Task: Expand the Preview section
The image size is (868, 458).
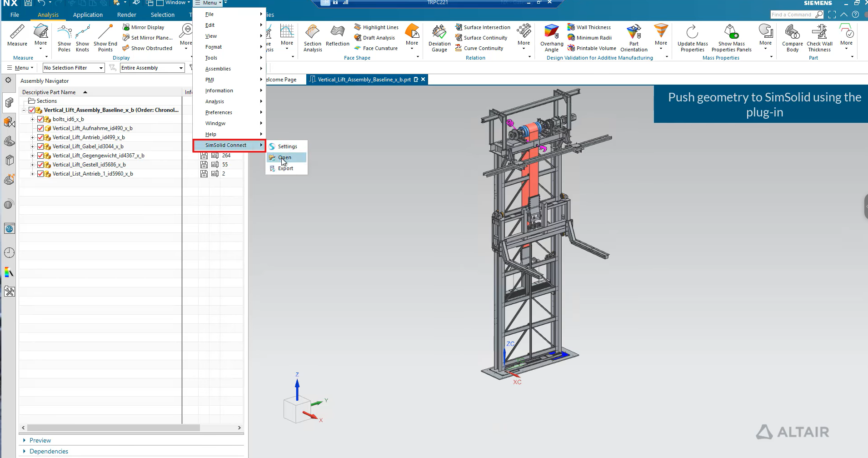Action: (x=25, y=440)
